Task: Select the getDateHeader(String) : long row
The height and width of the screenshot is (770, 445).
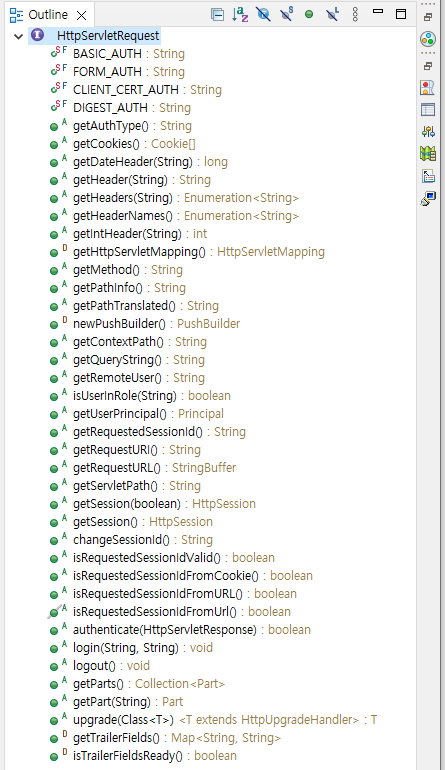Action: pos(139,162)
